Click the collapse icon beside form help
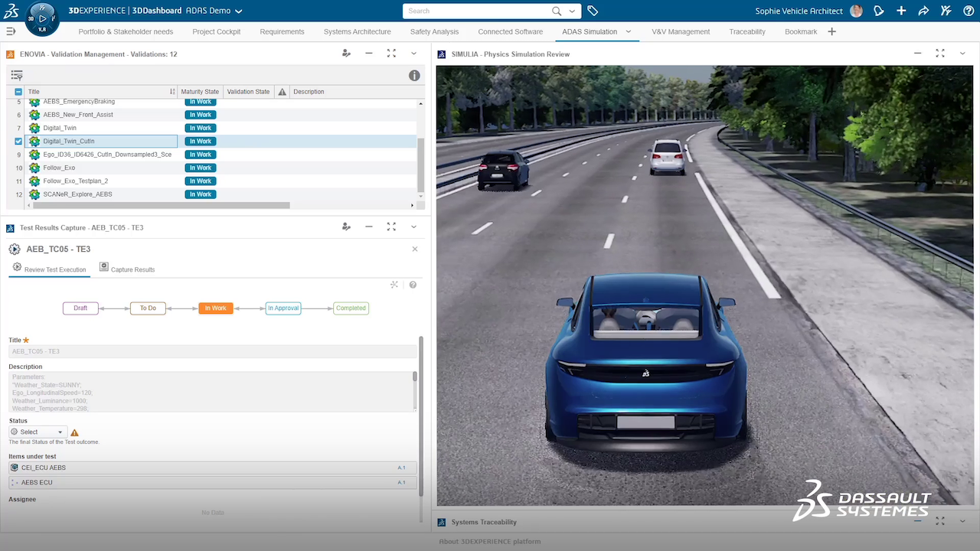The height and width of the screenshot is (551, 980). [394, 285]
